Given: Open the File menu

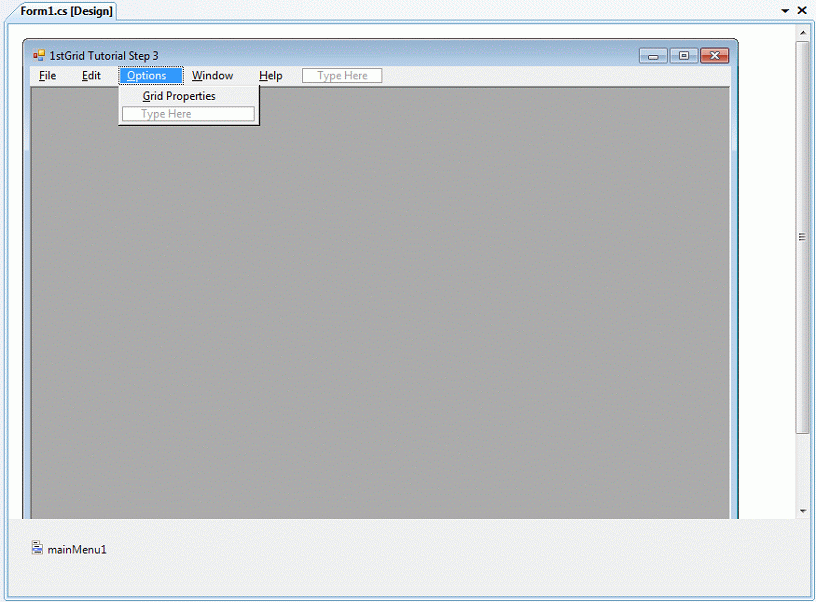Looking at the screenshot, I should [x=47, y=76].
